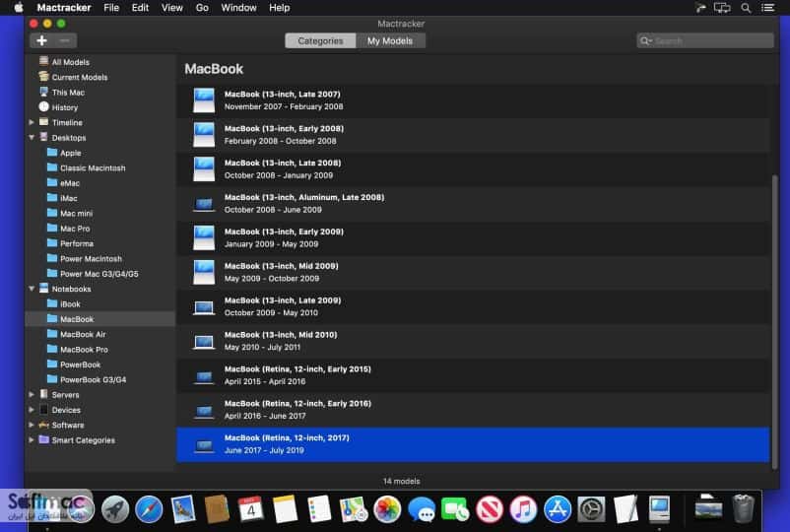Click the minus remove button in toolbar
790x532 pixels.
64,40
